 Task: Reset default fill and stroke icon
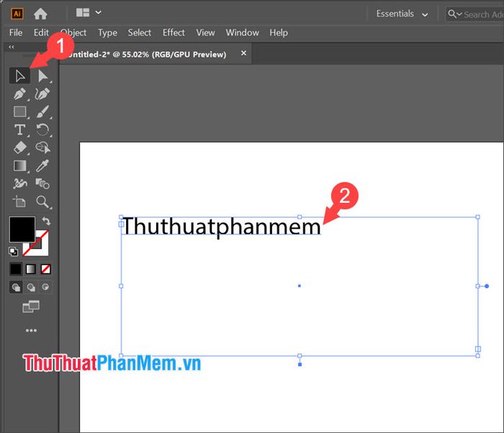[13, 252]
